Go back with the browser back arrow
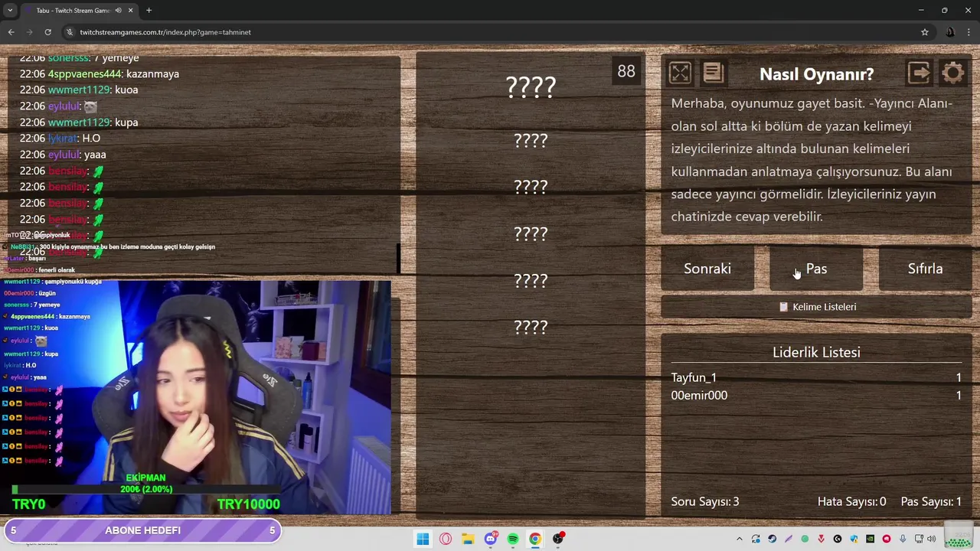The image size is (980, 551). 11,32
